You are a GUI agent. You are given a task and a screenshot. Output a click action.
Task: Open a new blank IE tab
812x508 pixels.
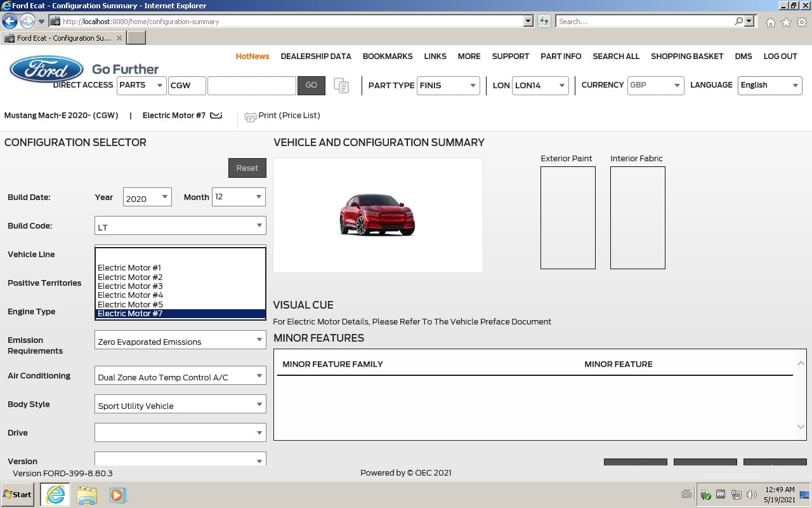pyautogui.click(x=136, y=38)
